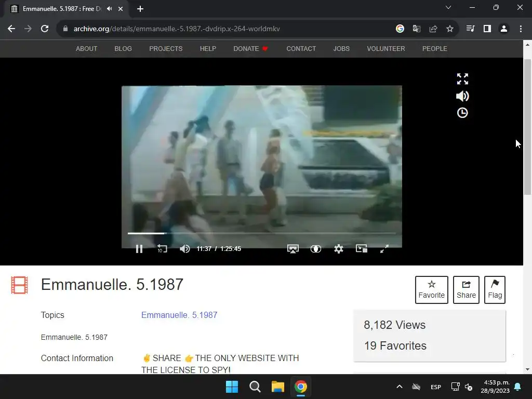Close the Emmanuelle browser tab
Viewport: 532px width, 399px height.
tap(121, 9)
